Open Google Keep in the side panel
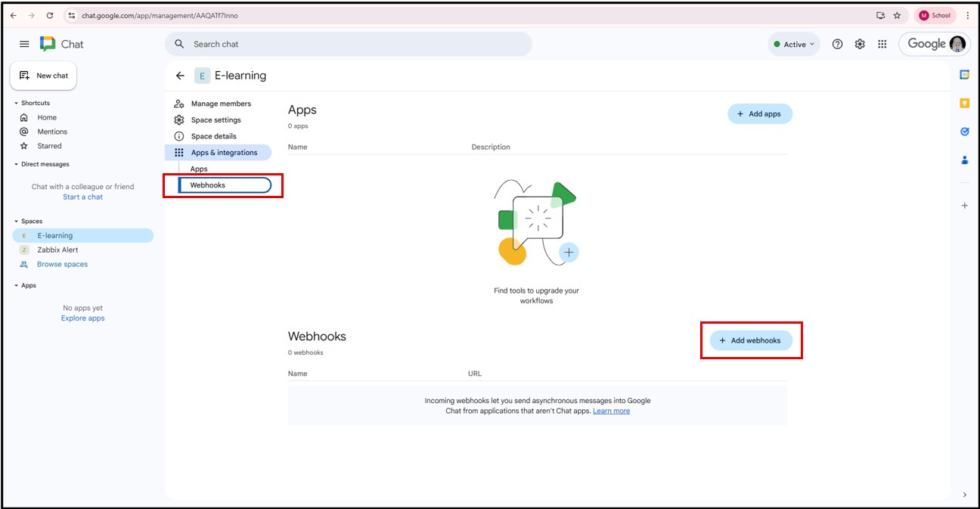This screenshot has height=509, width=980. click(x=964, y=103)
